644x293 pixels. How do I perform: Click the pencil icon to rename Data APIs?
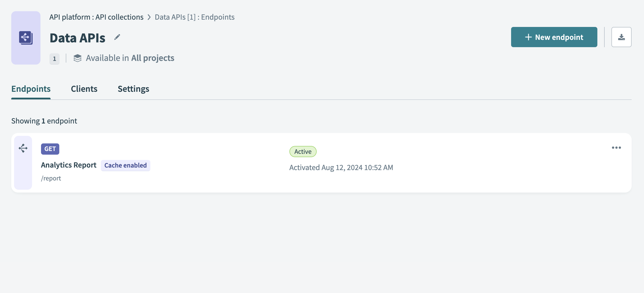coord(117,37)
